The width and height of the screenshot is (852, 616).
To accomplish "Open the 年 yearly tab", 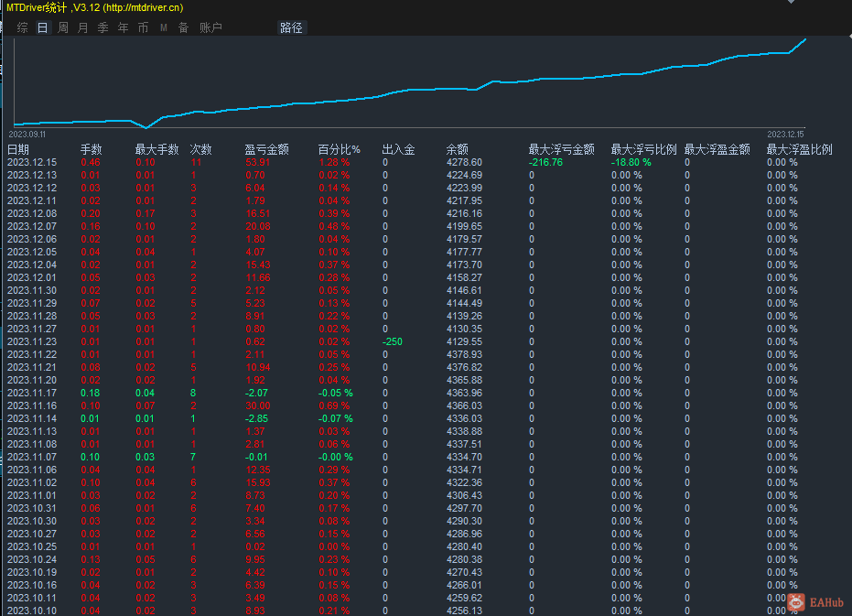I will point(123,27).
